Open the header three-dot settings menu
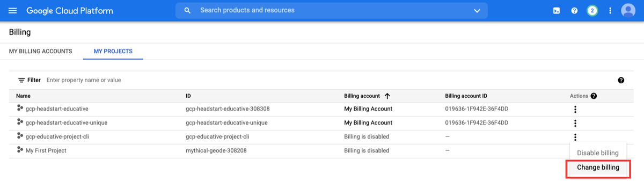Viewport: 644px width, 195px height. [610, 11]
